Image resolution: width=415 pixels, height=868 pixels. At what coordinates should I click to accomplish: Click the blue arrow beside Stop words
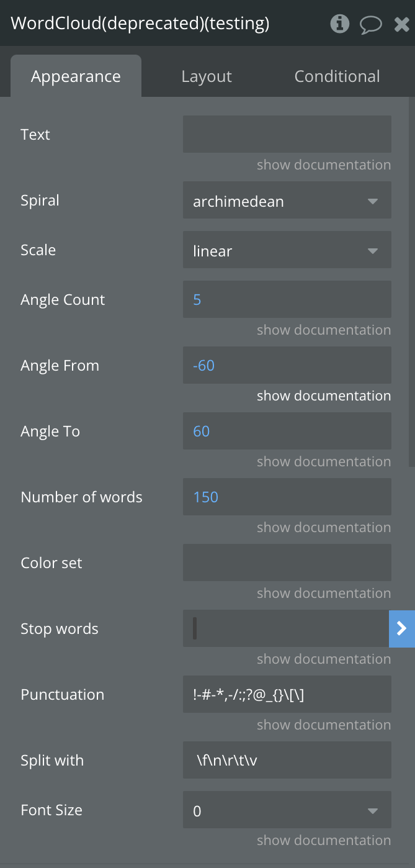click(401, 628)
